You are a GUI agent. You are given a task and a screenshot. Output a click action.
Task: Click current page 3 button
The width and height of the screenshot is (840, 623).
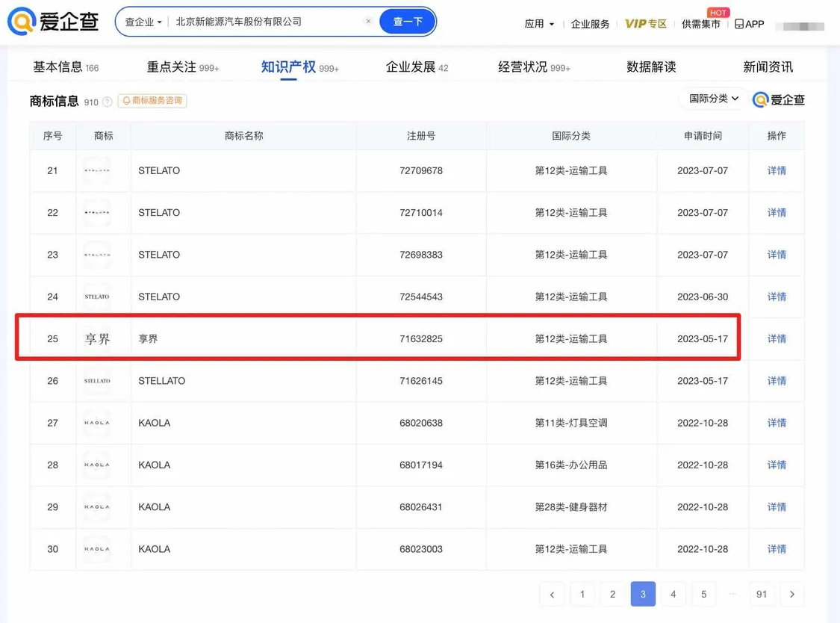[x=643, y=594]
